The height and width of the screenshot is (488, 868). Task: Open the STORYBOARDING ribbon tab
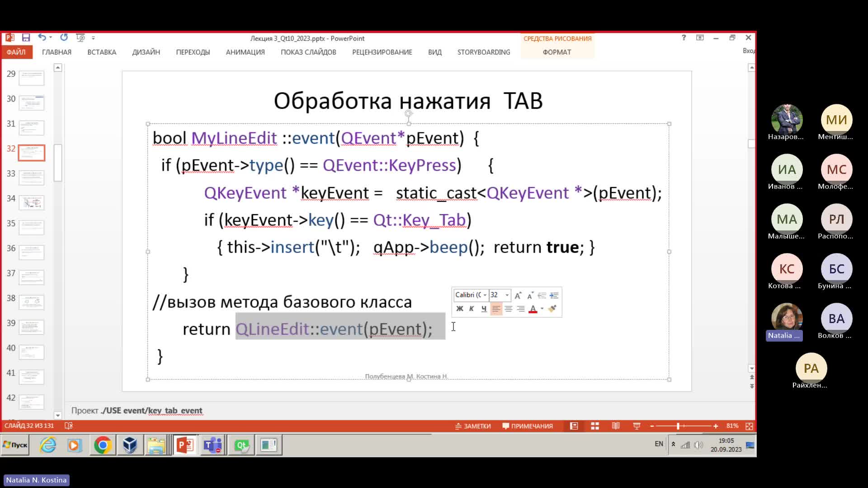point(484,52)
